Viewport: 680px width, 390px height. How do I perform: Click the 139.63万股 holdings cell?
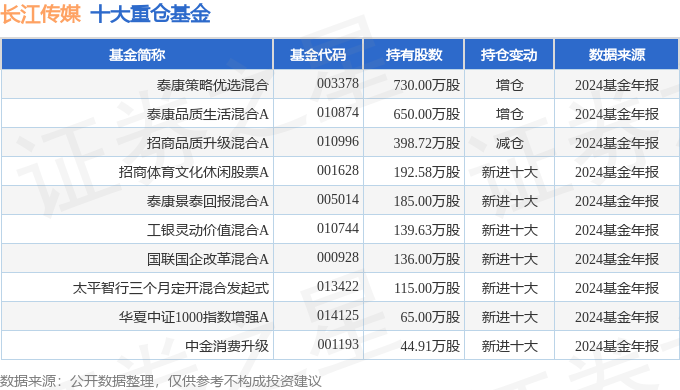tap(427, 230)
